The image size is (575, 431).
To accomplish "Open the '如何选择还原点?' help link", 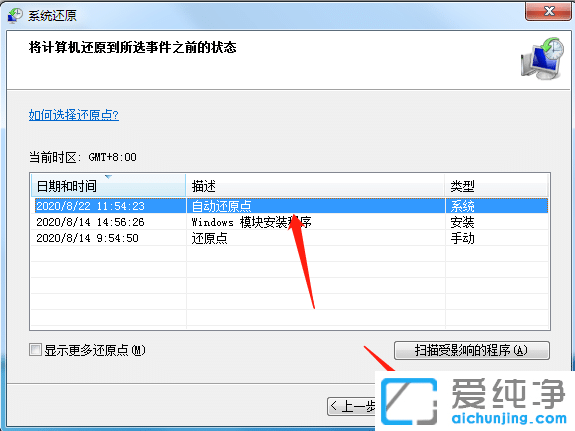I will [74, 115].
